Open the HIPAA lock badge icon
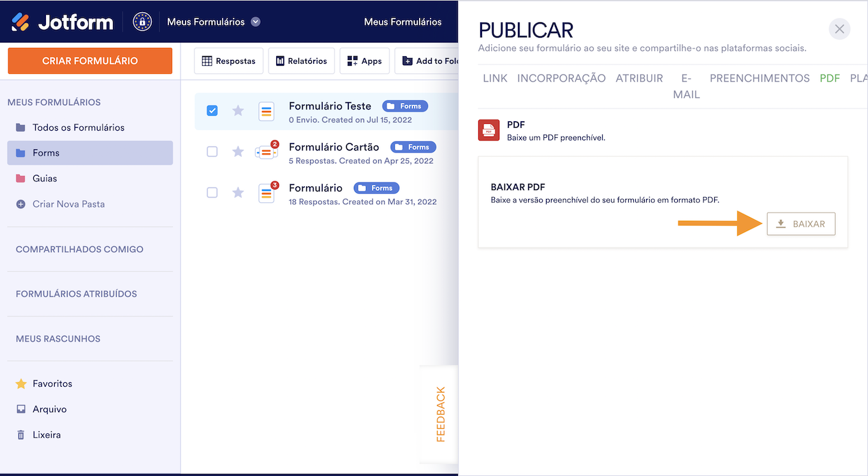This screenshot has width=868, height=476. (x=142, y=22)
